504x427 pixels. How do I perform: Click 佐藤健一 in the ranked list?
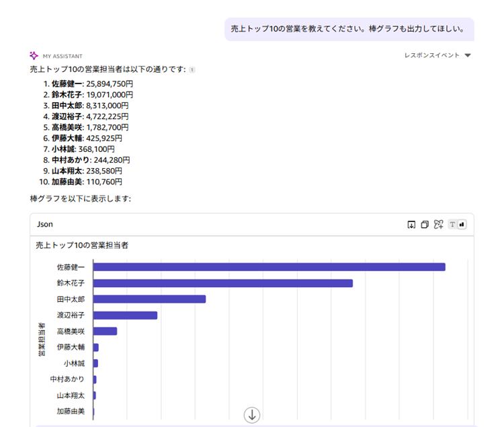click(67, 84)
